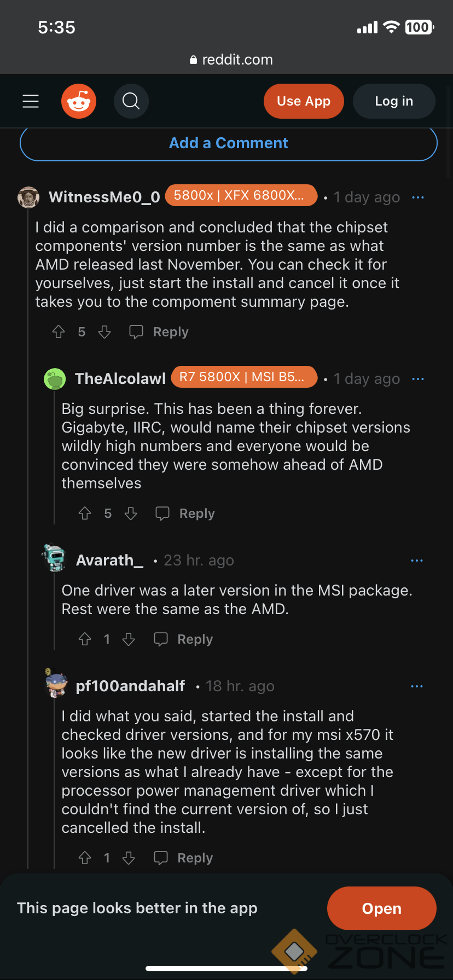Tap the Reddit Snoo logo
This screenshot has height=980, width=453.
click(x=79, y=101)
